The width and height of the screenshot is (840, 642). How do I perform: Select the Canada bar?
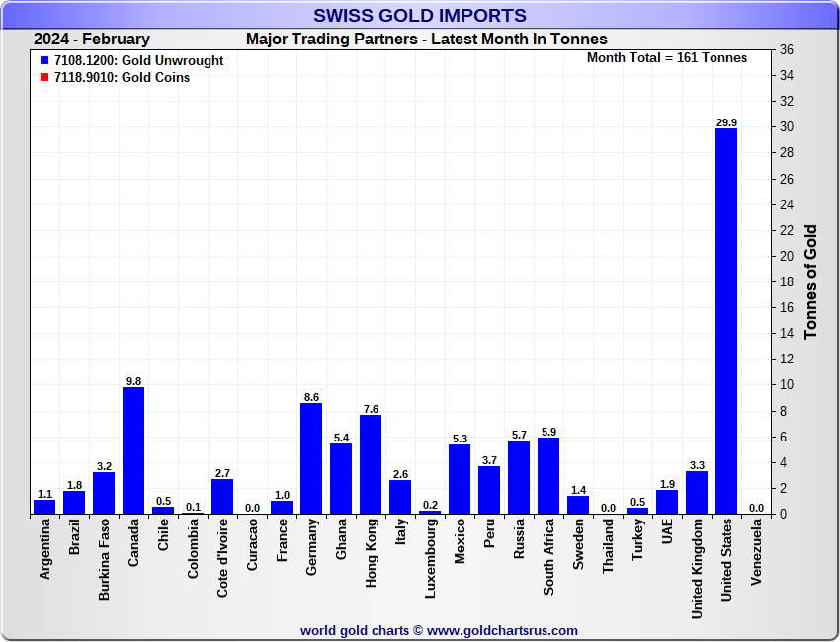[133, 450]
